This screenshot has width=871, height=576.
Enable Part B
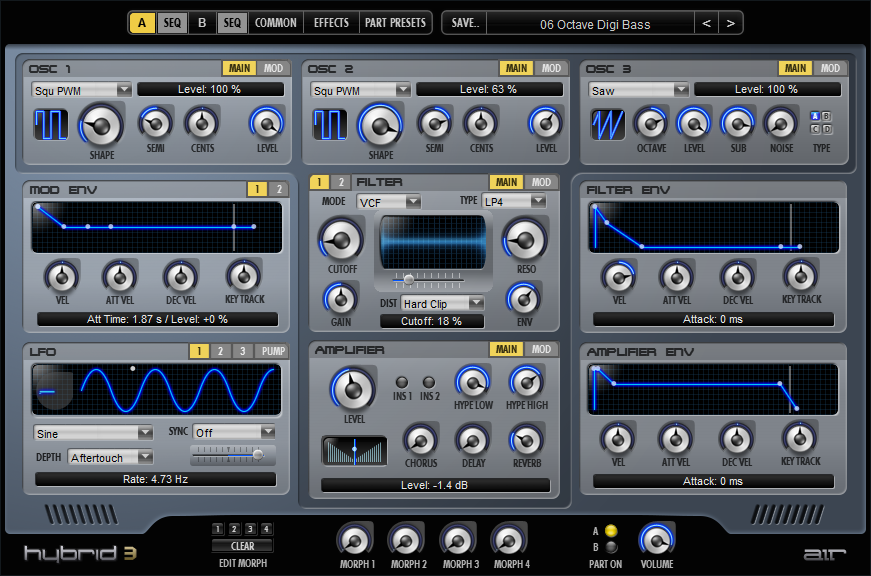pos(611,547)
